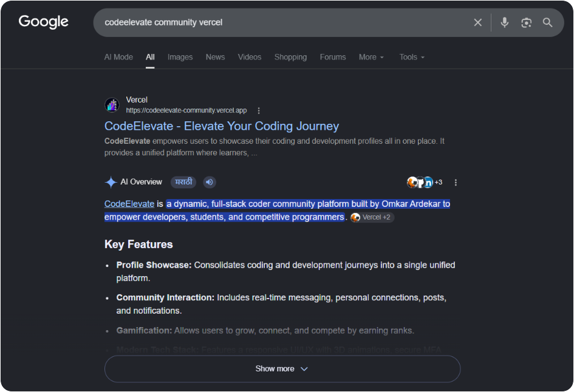This screenshot has height=392, width=574.
Task: Switch to AI Mode tab
Action: tap(118, 57)
